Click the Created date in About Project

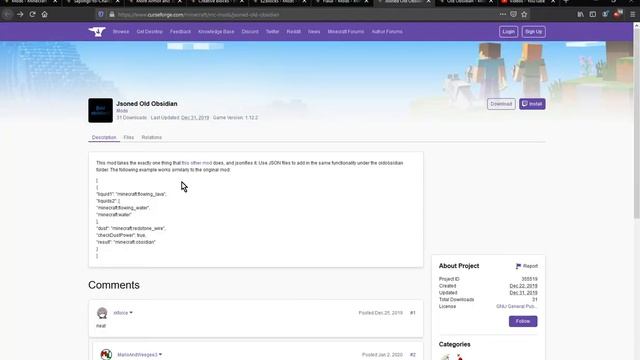[x=523, y=286]
